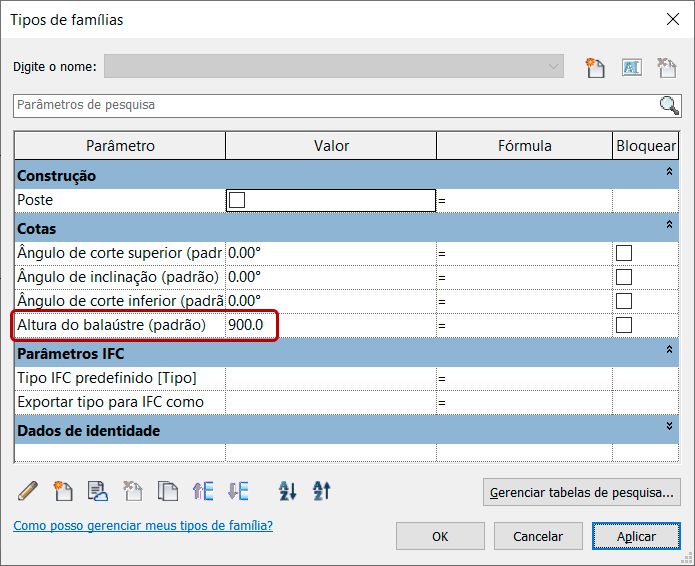Screen dimensions: 695x566
Task: Click the Aplicar button
Action: pyautogui.click(x=636, y=536)
